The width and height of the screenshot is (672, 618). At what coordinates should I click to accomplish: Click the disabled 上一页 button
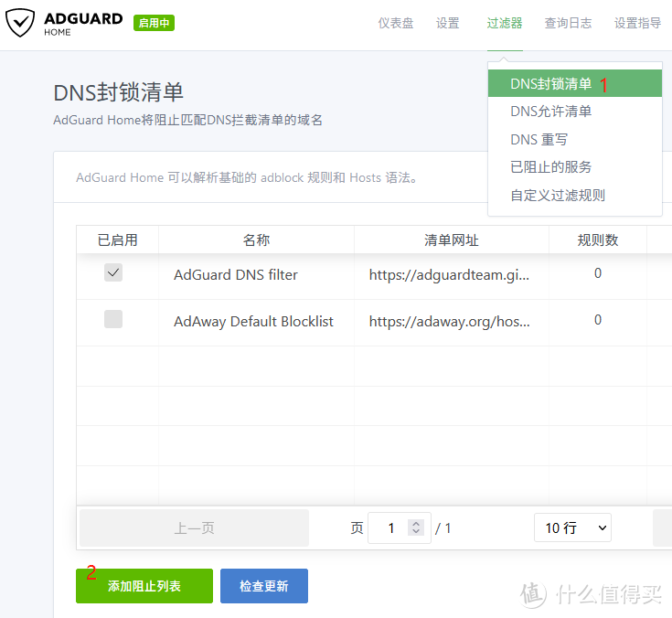[x=194, y=528]
